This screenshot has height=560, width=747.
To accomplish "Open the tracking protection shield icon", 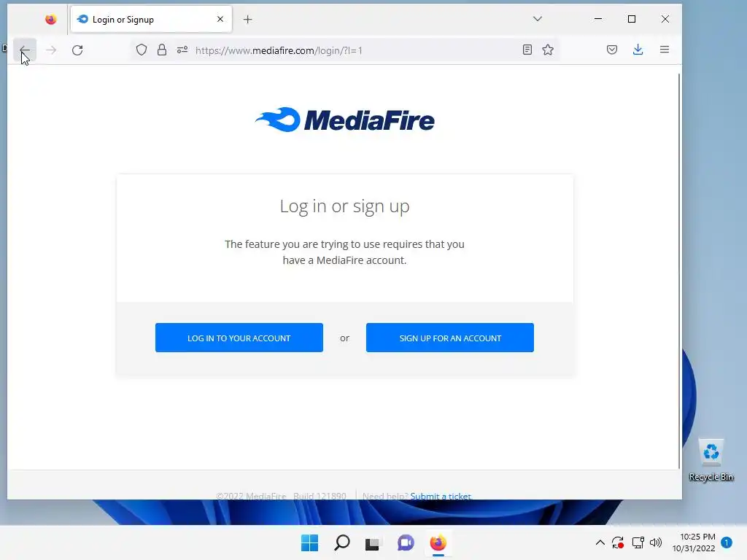I will point(142,50).
